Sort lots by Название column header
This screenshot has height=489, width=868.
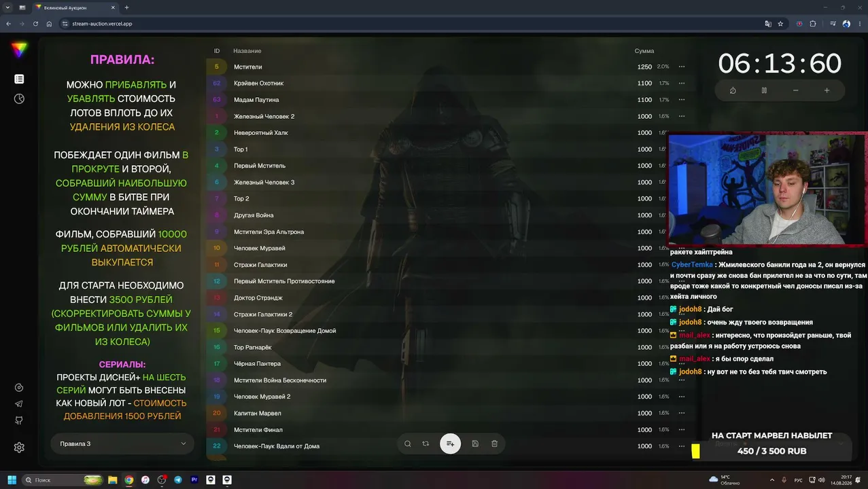[x=247, y=51]
